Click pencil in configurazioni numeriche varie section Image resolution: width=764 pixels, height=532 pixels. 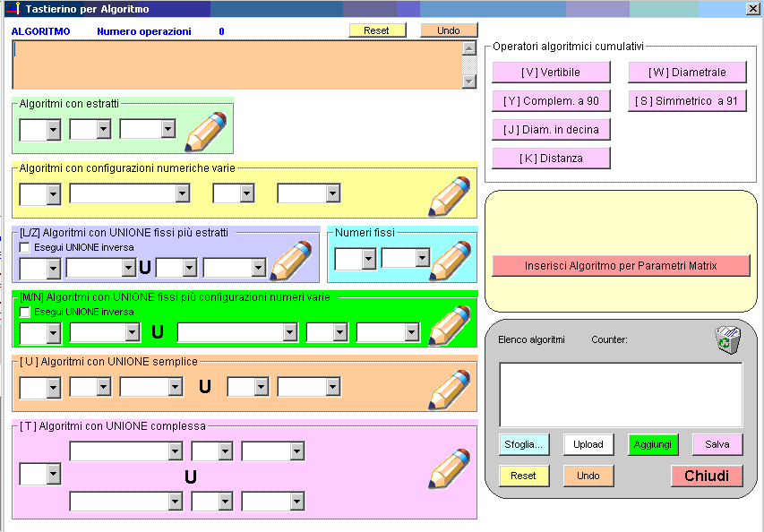tap(449, 196)
